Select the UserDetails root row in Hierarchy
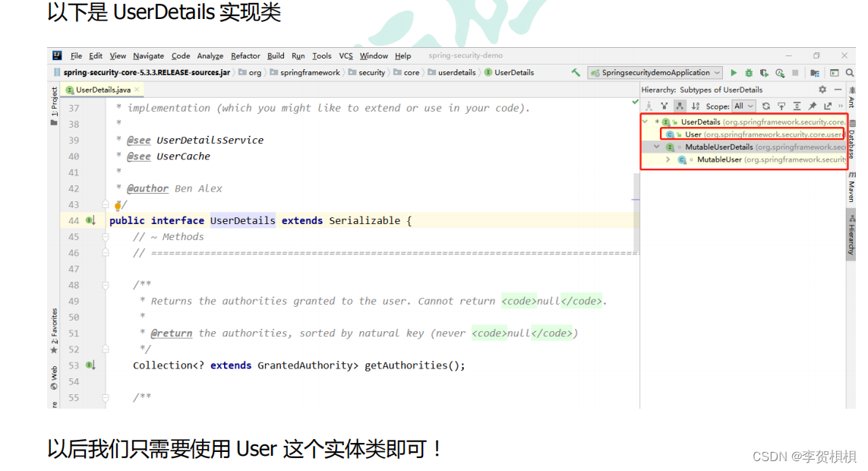Viewport: 868px width, 471px height. tap(743, 122)
